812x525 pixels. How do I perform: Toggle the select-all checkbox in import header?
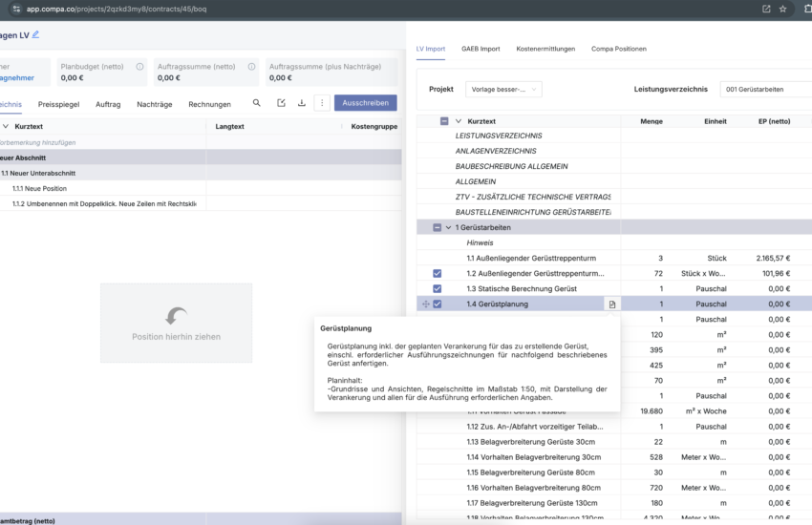[444, 121]
